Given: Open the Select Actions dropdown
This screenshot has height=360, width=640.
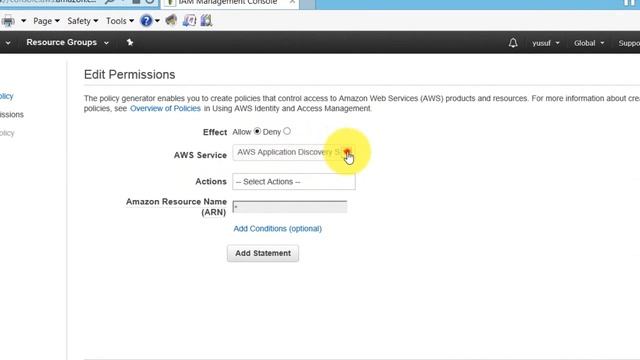Looking at the screenshot, I should pos(294,182).
